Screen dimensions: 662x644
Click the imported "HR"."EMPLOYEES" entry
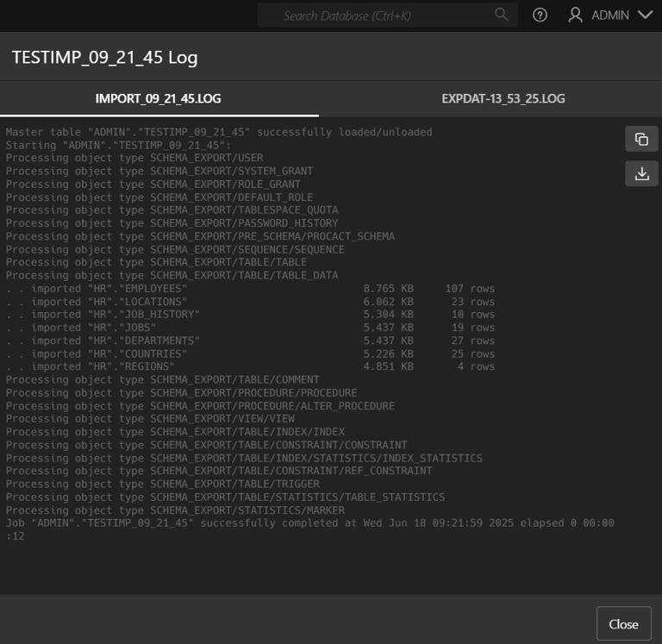click(250, 289)
